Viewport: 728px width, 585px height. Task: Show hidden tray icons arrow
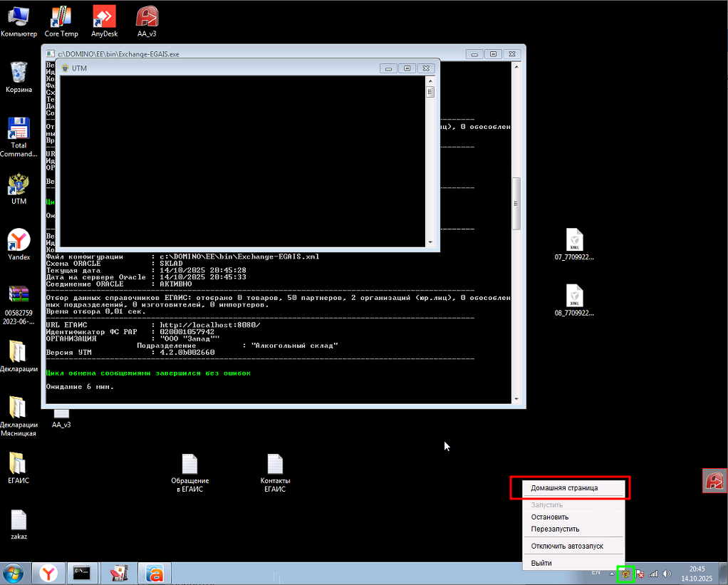(611, 574)
